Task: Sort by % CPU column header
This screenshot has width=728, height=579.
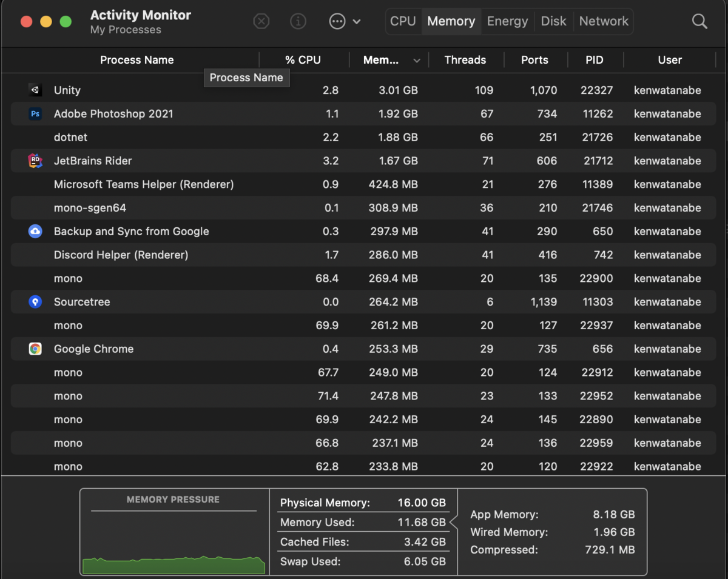Action: pos(303,60)
